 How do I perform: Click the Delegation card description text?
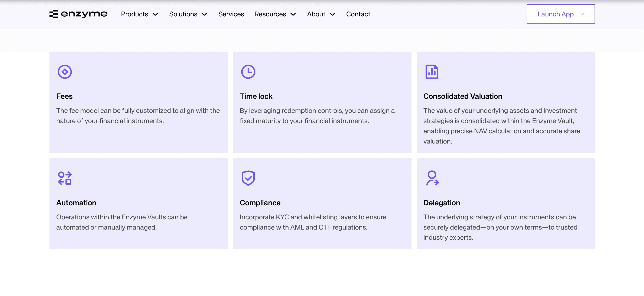point(500,227)
